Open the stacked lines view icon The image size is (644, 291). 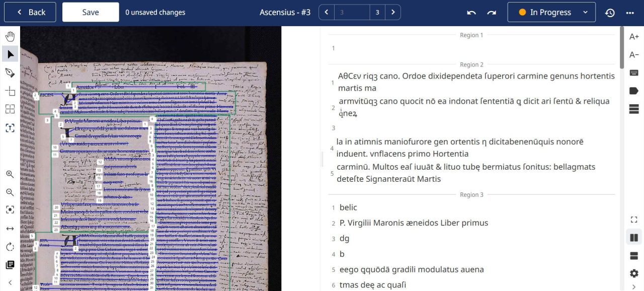coord(634,109)
